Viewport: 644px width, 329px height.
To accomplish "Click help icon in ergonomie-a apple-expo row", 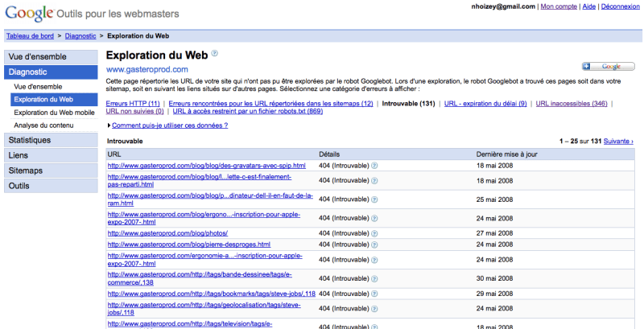I will click(x=374, y=260).
